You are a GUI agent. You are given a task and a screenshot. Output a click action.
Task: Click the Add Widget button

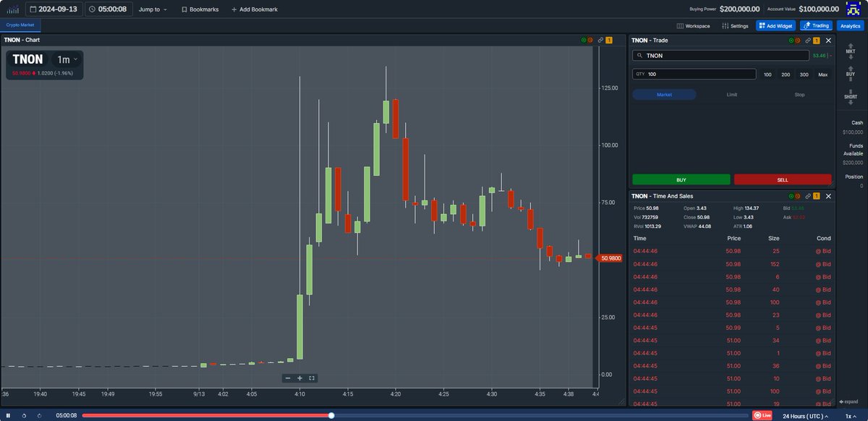point(775,25)
